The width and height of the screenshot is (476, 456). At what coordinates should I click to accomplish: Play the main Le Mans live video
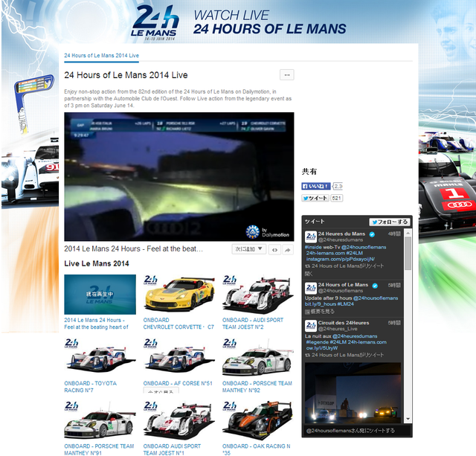click(179, 177)
